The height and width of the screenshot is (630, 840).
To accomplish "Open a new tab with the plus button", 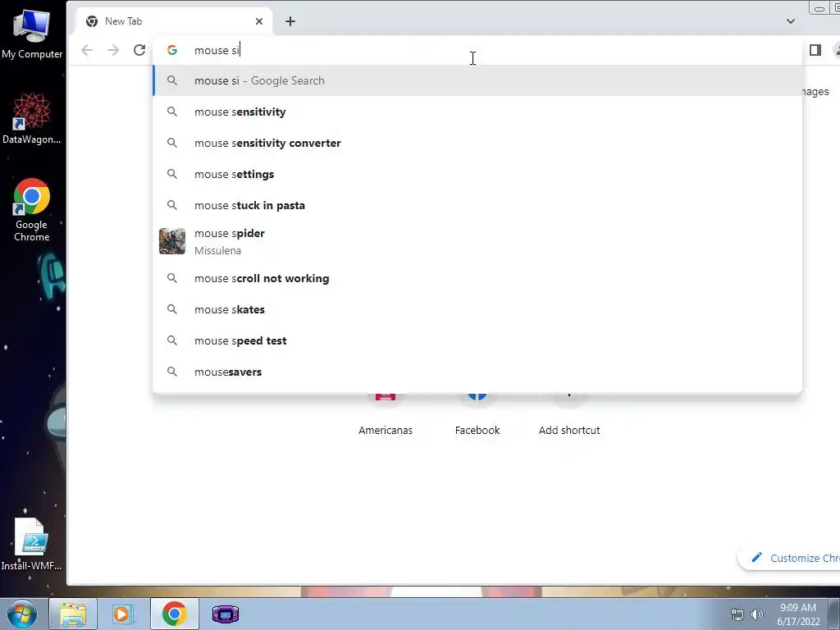I will pos(290,21).
